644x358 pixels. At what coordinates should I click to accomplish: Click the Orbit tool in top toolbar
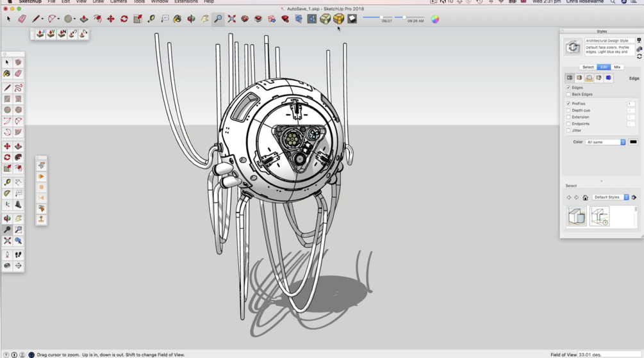pyautogui.click(x=191, y=19)
